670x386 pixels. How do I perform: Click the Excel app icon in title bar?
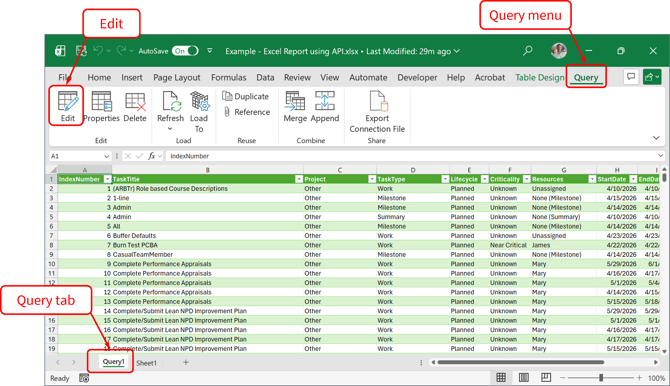(x=60, y=51)
